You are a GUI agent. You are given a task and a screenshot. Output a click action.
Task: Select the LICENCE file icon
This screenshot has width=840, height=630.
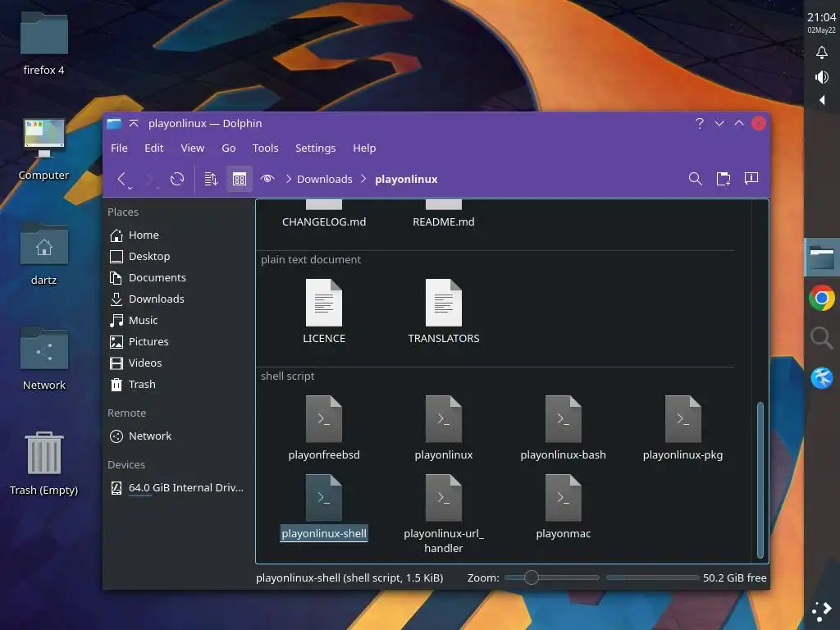[x=323, y=303]
